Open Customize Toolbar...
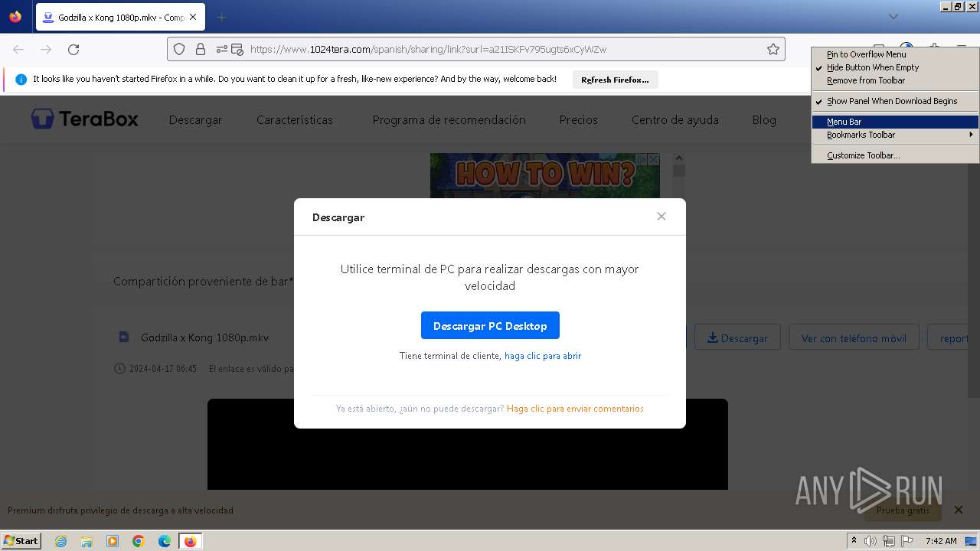 pyautogui.click(x=895, y=155)
